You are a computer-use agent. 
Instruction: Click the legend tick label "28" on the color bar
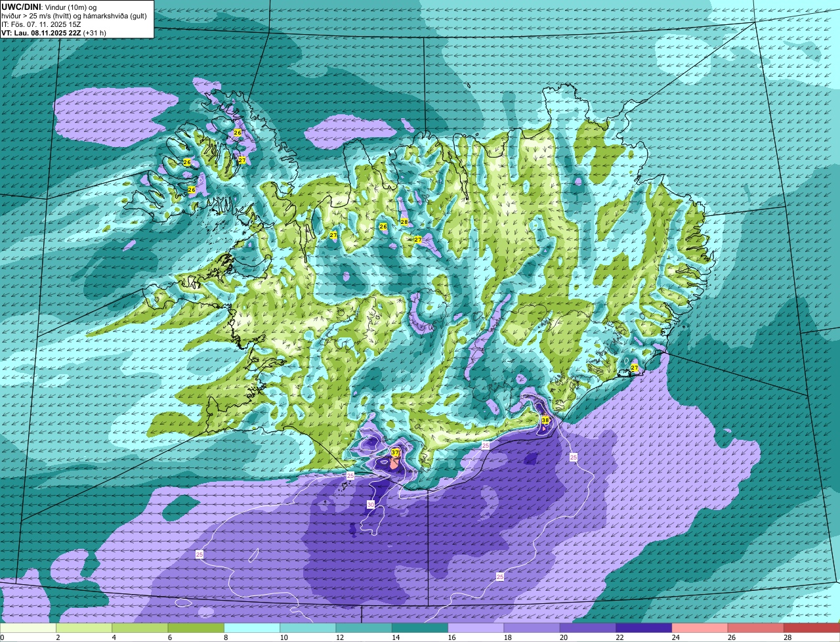(787, 637)
